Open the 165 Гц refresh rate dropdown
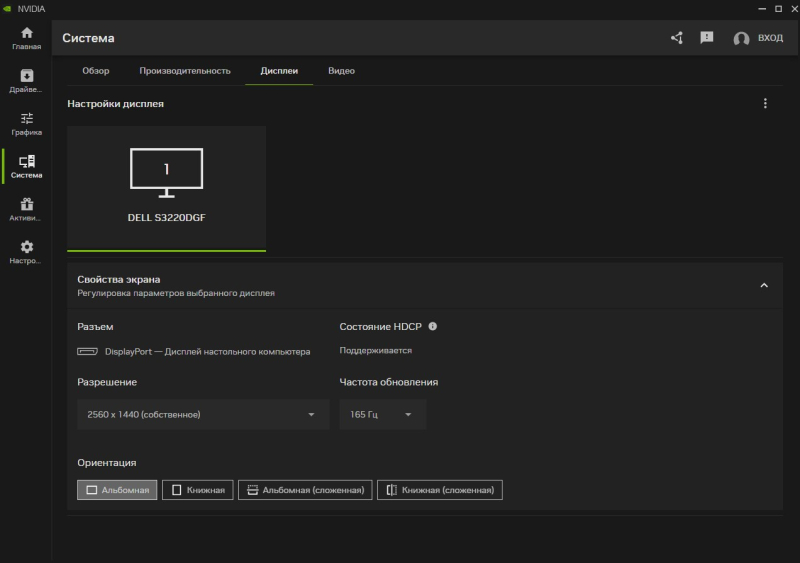Viewport: 800px width, 563px height. [382, 414]
